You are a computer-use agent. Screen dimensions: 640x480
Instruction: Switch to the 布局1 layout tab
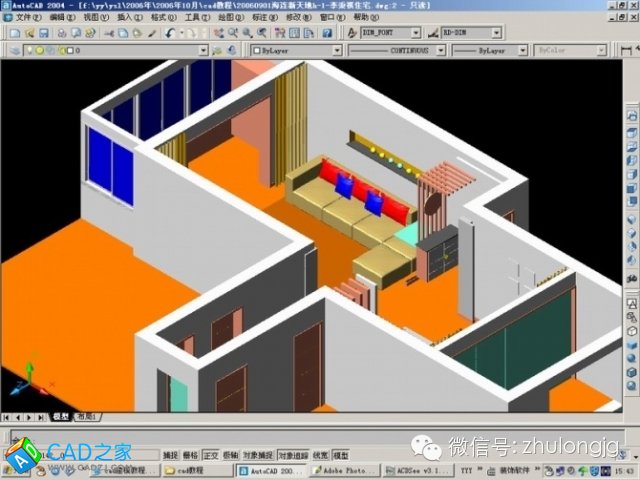tap(86, 416)
